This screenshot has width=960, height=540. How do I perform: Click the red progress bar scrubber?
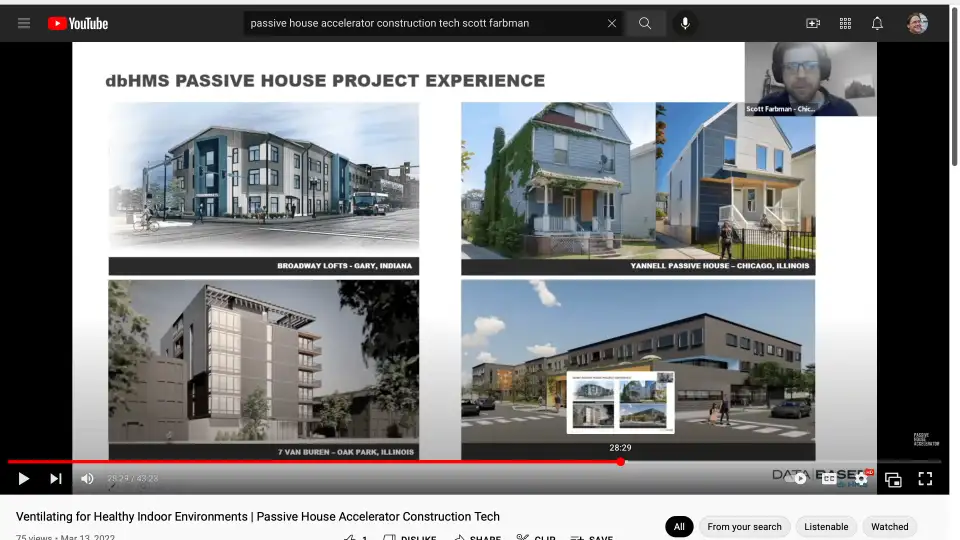pos(621,462)
